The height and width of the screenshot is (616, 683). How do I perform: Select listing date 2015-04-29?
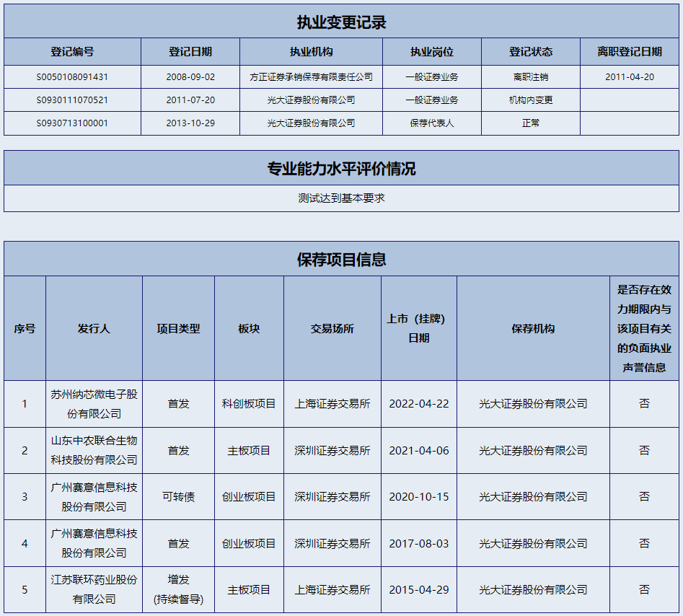(418, 590)
